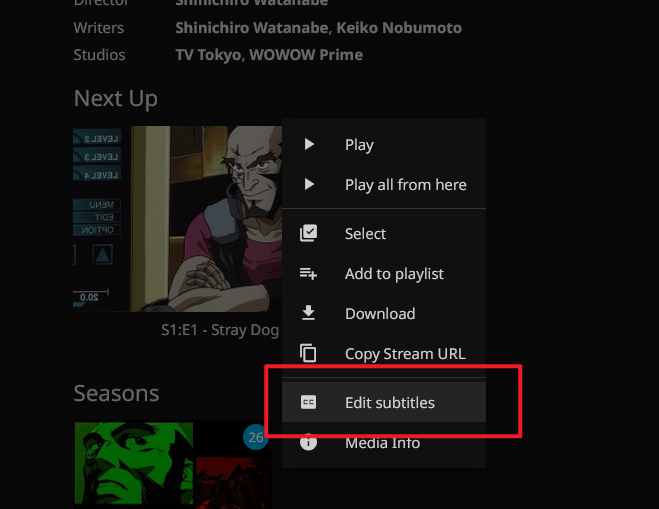Open the green season poster under Seasons
Viewport: 659px width, 509px height.
point(133,464)
